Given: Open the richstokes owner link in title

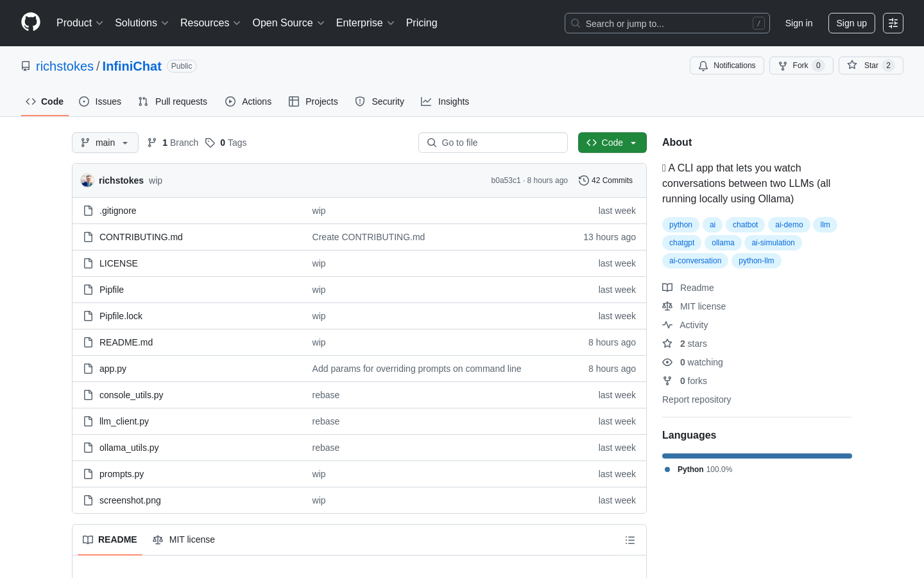Looking at the screenshot, I should tap(65, 66).
